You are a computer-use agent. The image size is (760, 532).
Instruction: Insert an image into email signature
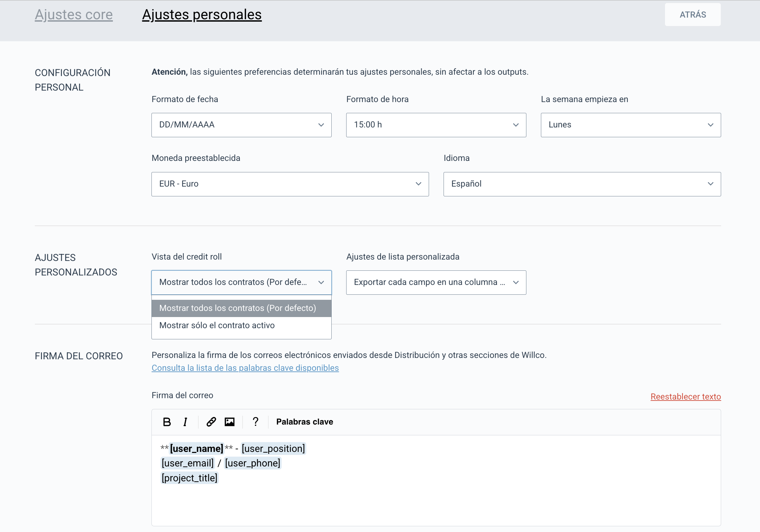point(230,422)
